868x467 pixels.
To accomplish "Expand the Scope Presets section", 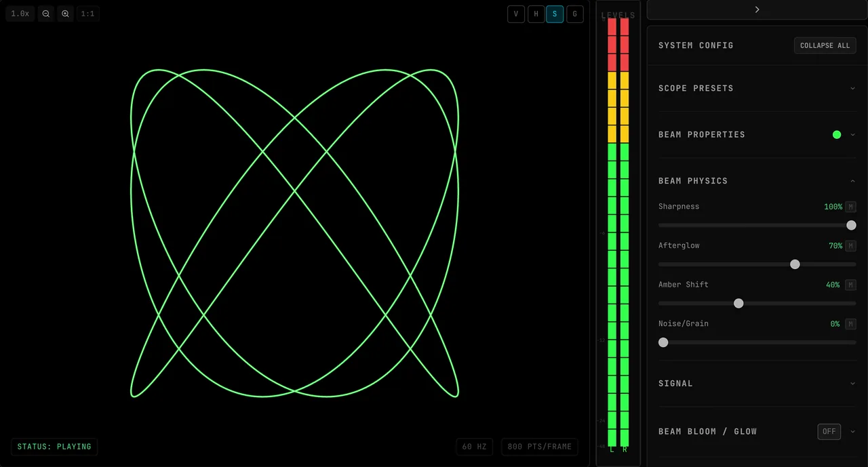I will [757, 88].
